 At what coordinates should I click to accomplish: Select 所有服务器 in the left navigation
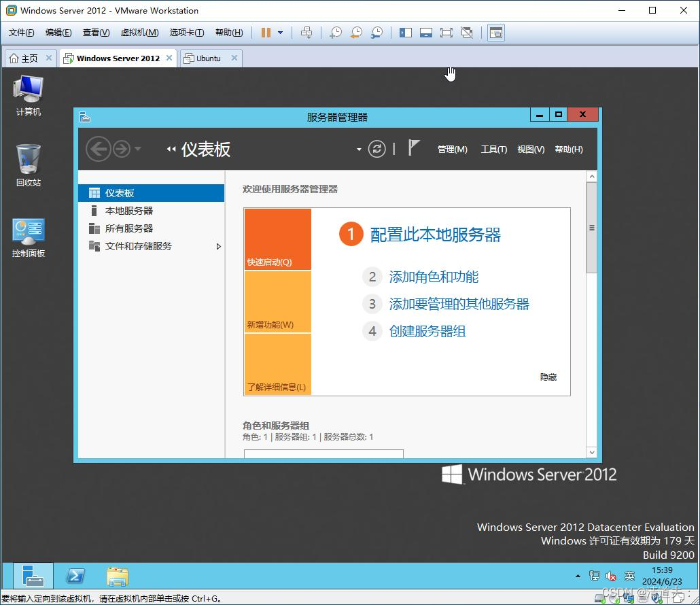152,228
